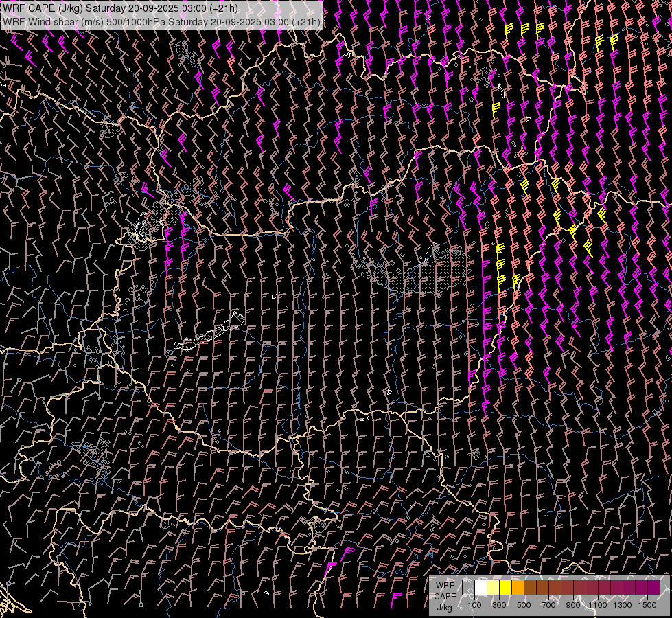Viewport: 672px width, 618px height.
Task: Select the first brown swatch after orange
Action: [x=530, y=587]
